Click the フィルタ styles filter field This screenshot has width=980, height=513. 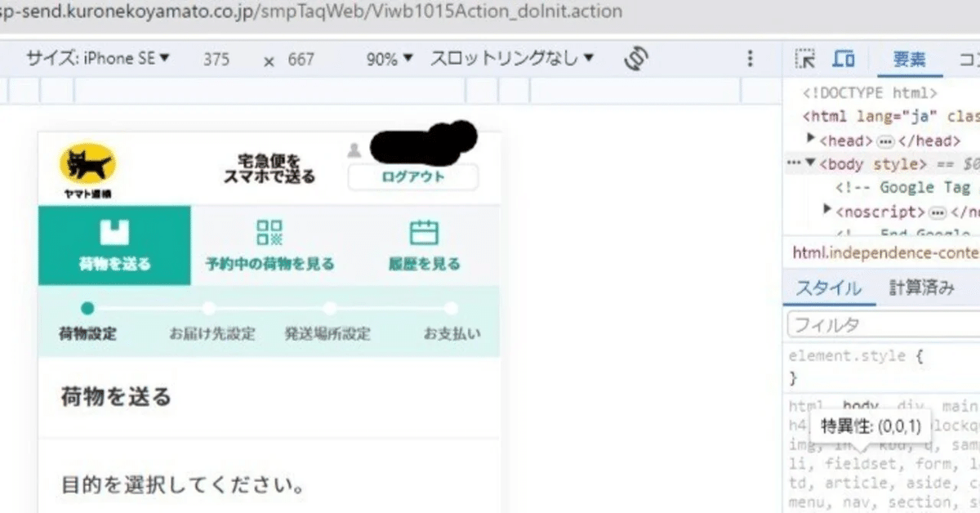point(883,324)
